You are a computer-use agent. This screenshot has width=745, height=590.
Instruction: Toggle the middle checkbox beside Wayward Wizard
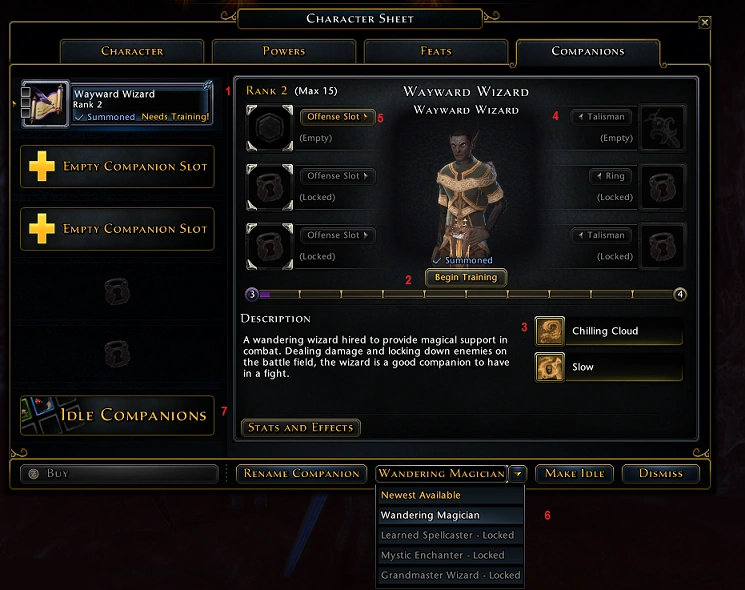pyautogui.click(x=26, y=103)
